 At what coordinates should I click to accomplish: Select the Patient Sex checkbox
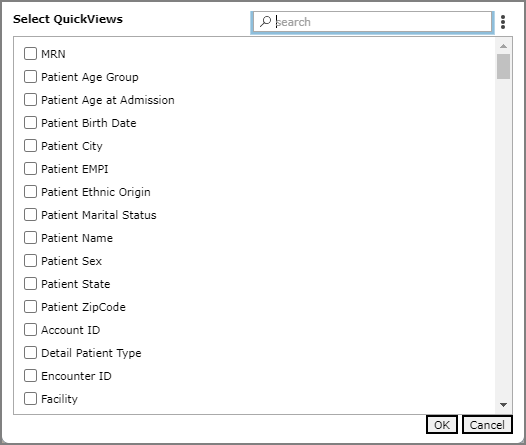click(x=30, y=261)
